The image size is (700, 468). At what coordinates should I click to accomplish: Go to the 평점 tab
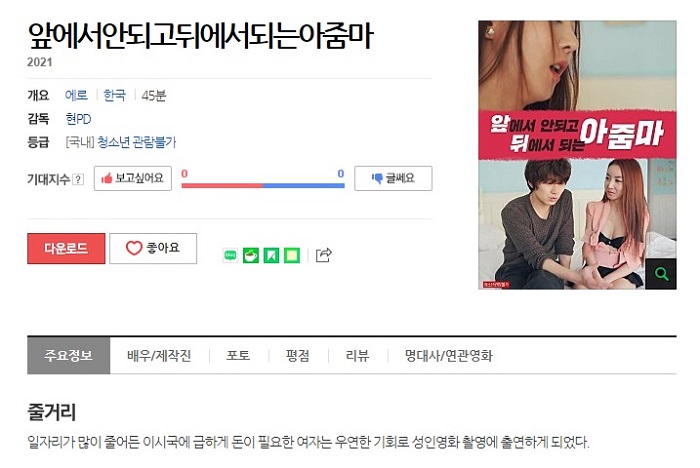tap(298, 356)
